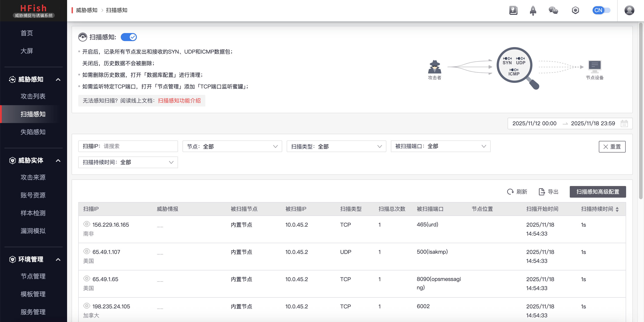Image resolution: width=644 pixels, height=322 pixels.
Task: Open the documentation book icon in header
Action: click(x=513, y=10)
